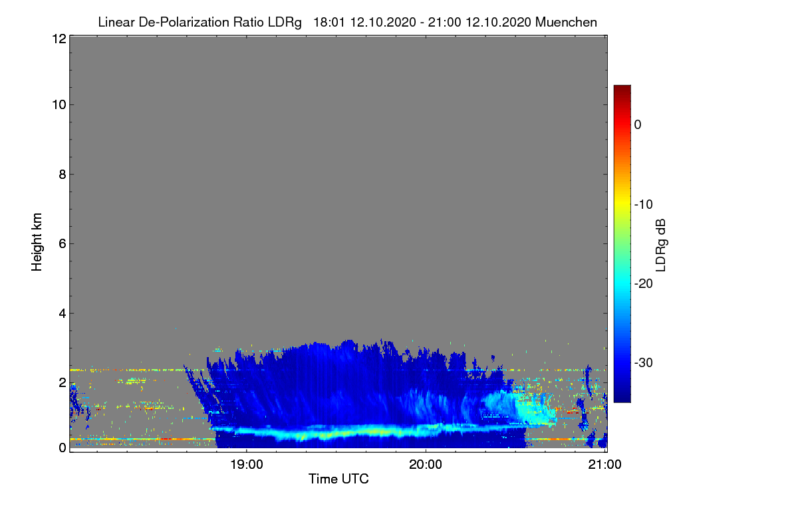Click the 19:00 time axis label
Image resolution: width=798 pixels, height=532 pixels.
click(x=247, y=465)
